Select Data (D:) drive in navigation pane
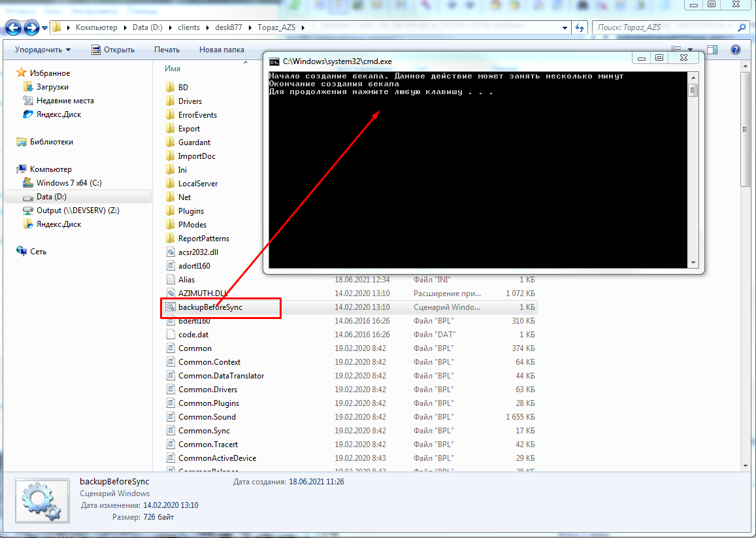 (51, 197)
